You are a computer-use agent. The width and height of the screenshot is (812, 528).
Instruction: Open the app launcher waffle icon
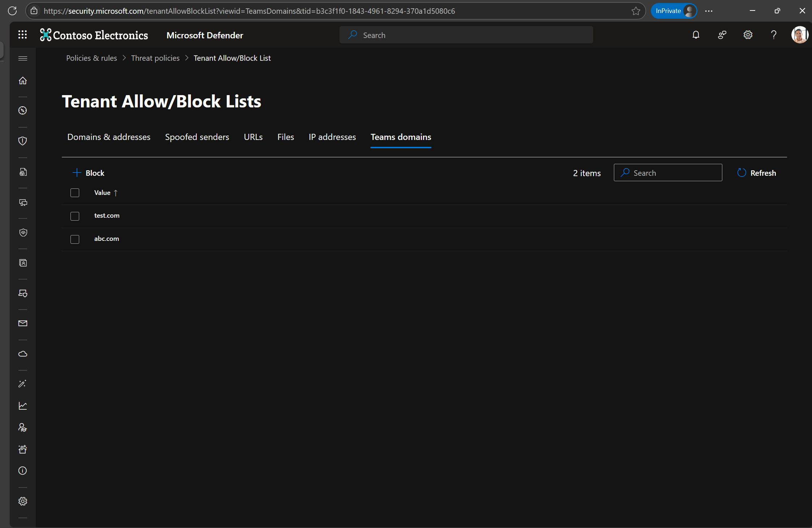(x=22, y=35)
